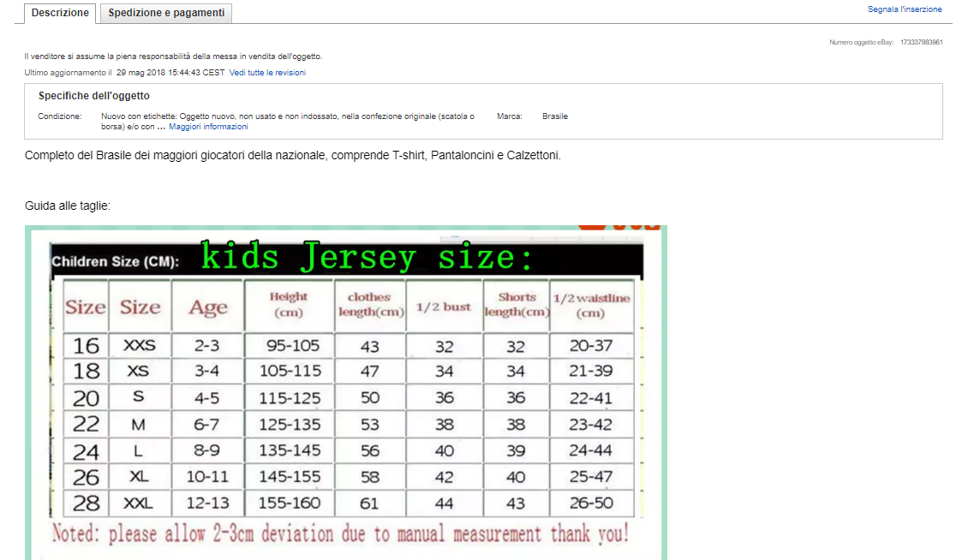Click the Noted deviation disclaimer text
This screenshot has height=560, width=974.
point(340,533)
